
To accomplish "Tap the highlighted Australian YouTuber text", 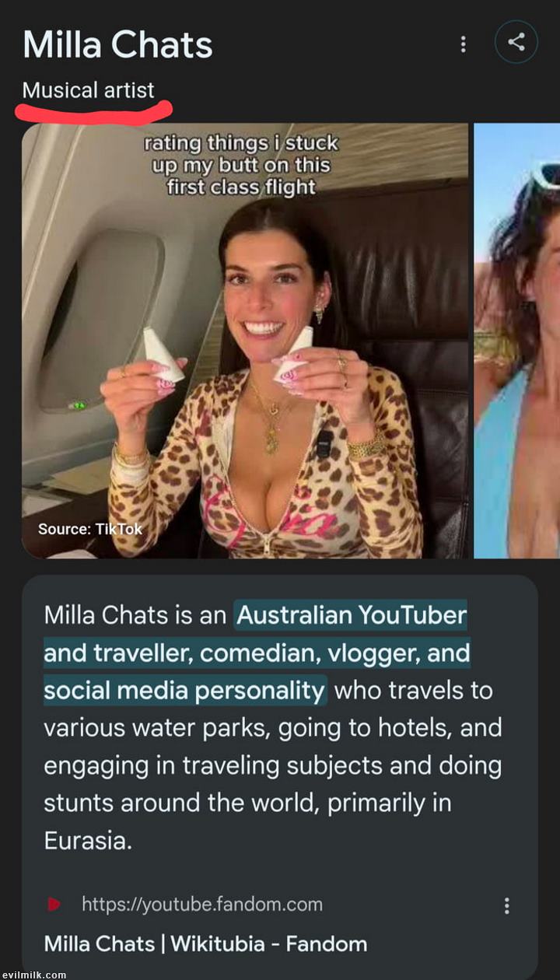I will point(352,615).
